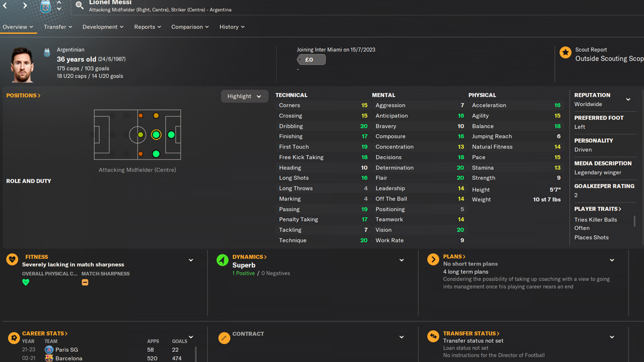This screenshot has height=362, width=644.
Task: Expand the Reputation panel chevron
Action: point(628,99)
